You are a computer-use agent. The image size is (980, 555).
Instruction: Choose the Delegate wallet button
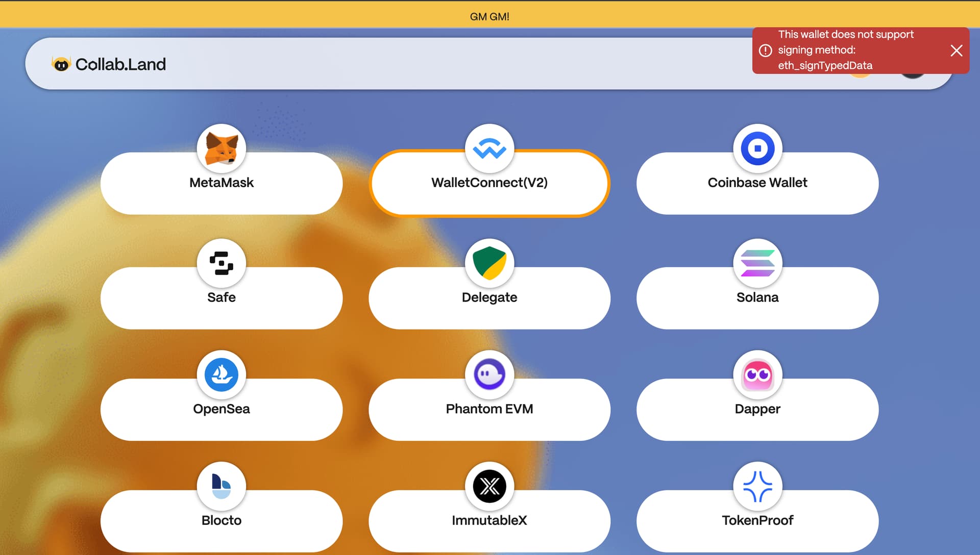[489, 298]
